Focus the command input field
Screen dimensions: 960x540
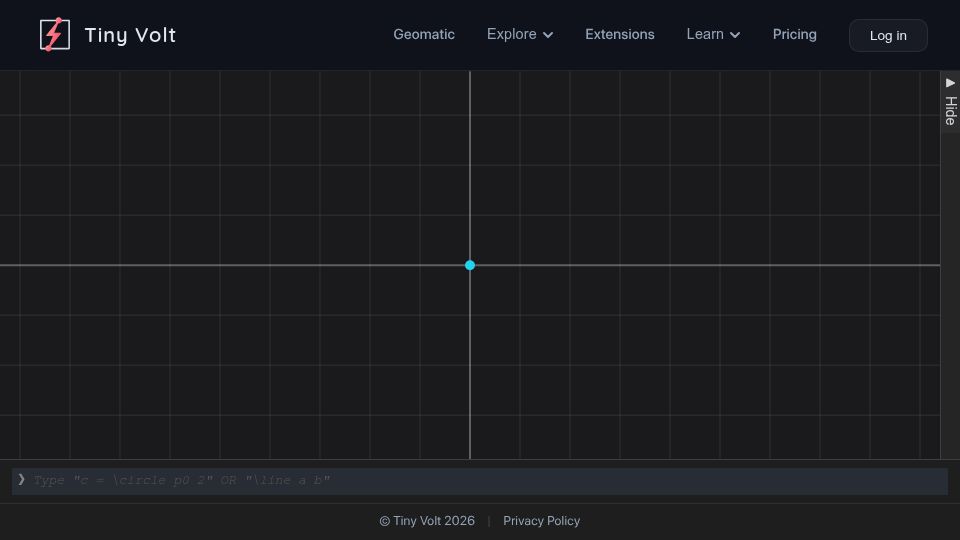pos(480,481)
